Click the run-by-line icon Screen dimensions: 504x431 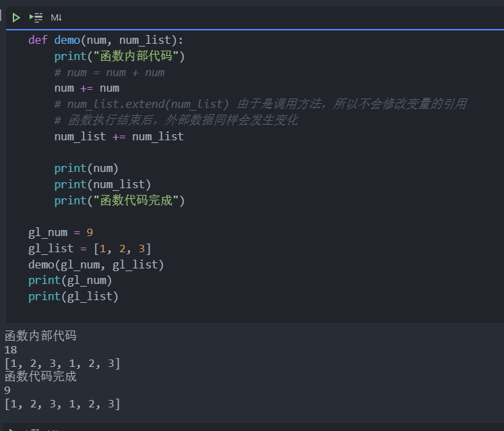coord(36,18)
